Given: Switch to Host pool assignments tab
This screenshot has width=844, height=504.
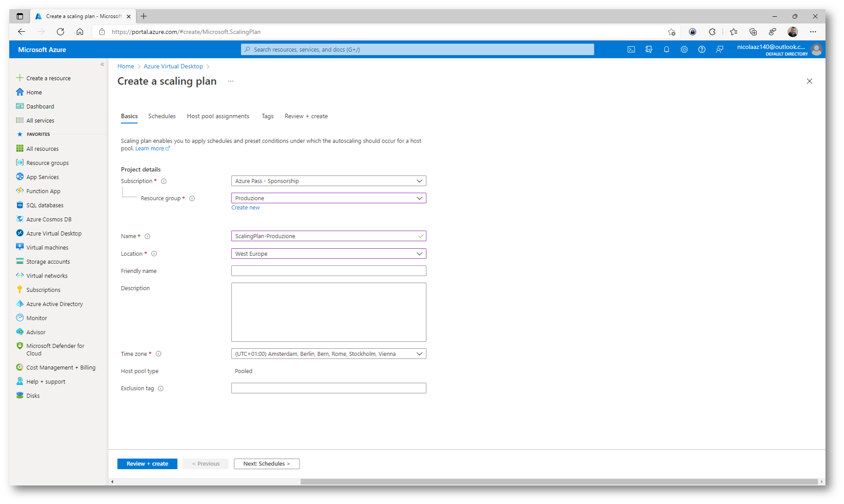Looking at the screenshot, I should coord(218,116).
